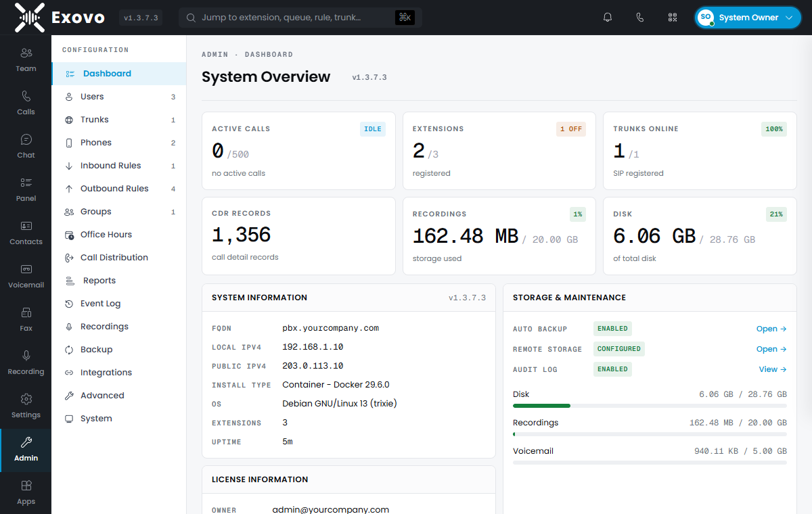Click the Users icon in configuration menu
This screenshot has height=514, width=812.
click(69, 97)
